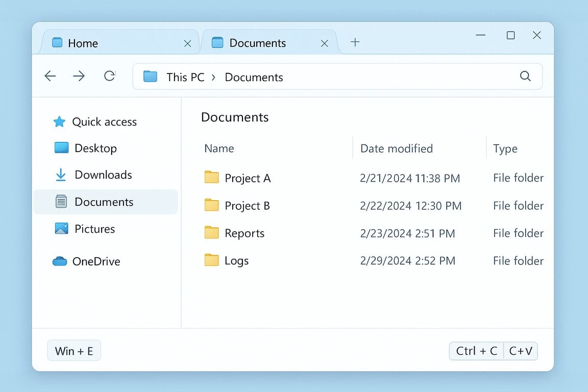Close the Home tab
Image resolution: width=588 pixels, height=392 pixels.
point(187,43)
